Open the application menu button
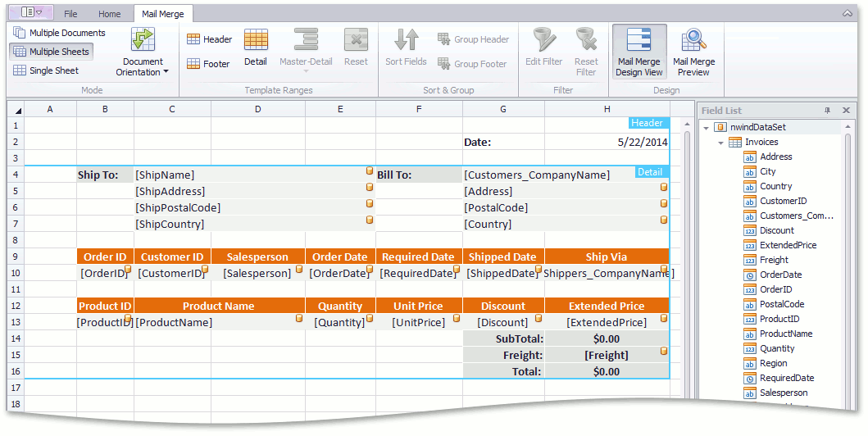868x436 pixels. point(31,12)
